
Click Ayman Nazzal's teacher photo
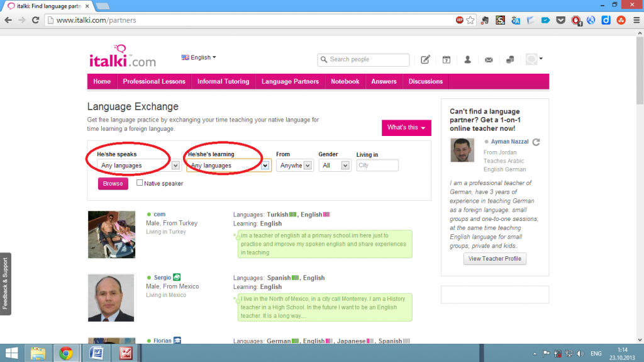462,150
